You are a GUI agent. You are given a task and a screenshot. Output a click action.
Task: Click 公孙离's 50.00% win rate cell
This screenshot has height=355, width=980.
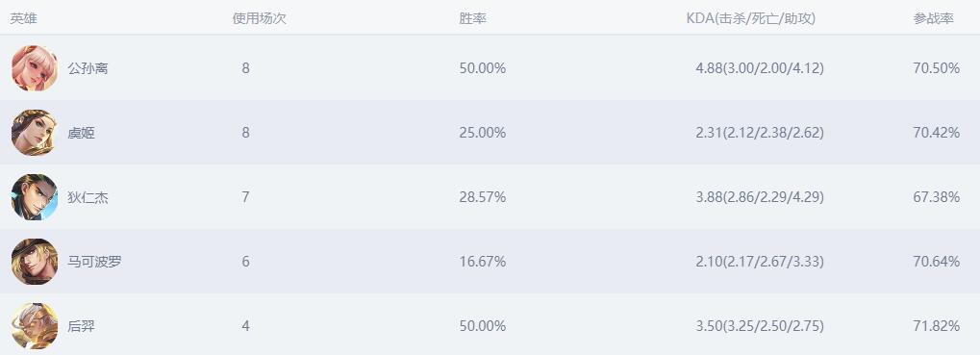[483, 68]
